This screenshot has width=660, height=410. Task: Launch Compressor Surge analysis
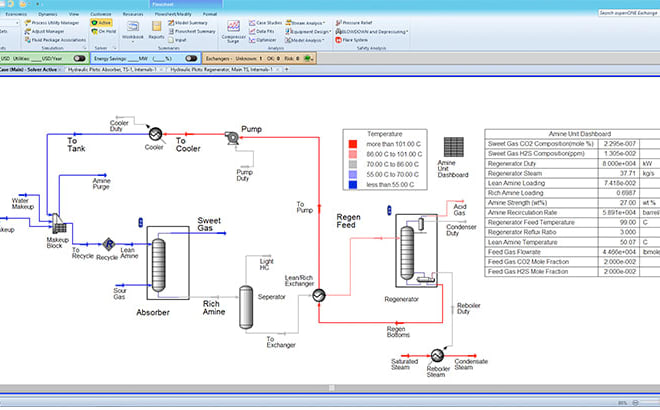(x=233, y=32)
